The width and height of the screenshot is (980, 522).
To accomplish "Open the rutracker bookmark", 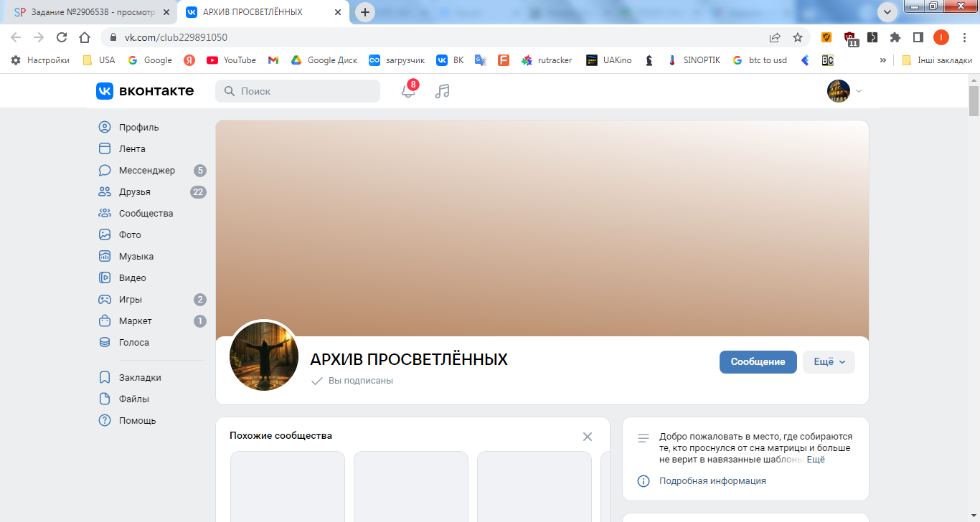I will pyautogui.click(x=547, y=60).
